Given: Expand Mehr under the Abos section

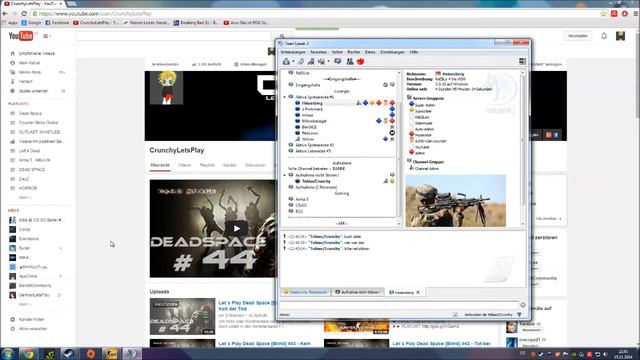Looking at the screenshot, I should 25,304.
